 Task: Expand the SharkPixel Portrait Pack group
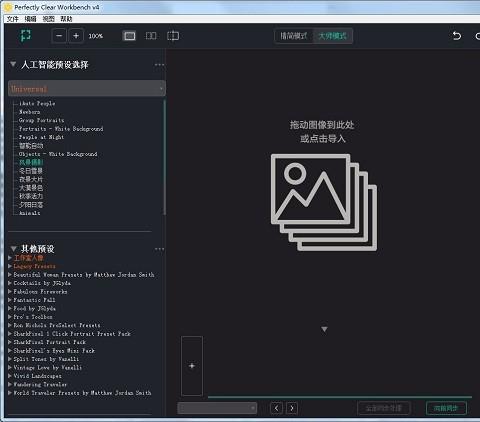(10, 342)
